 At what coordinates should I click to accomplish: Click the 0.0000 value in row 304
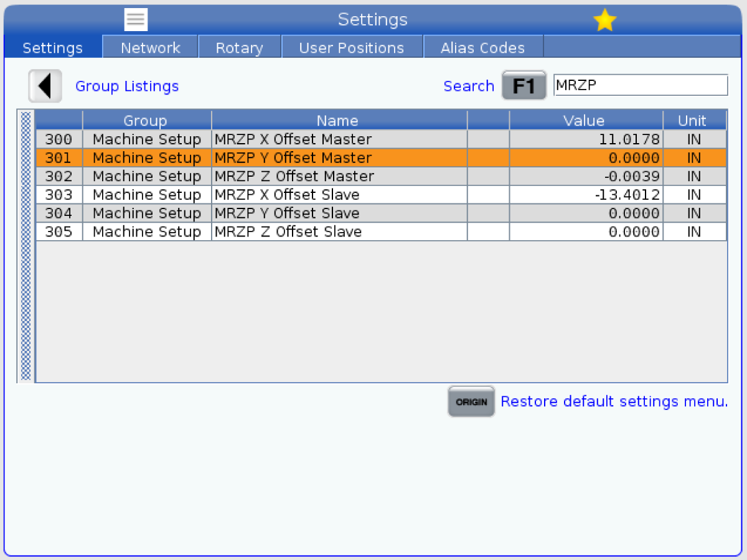tap(634, 213)
